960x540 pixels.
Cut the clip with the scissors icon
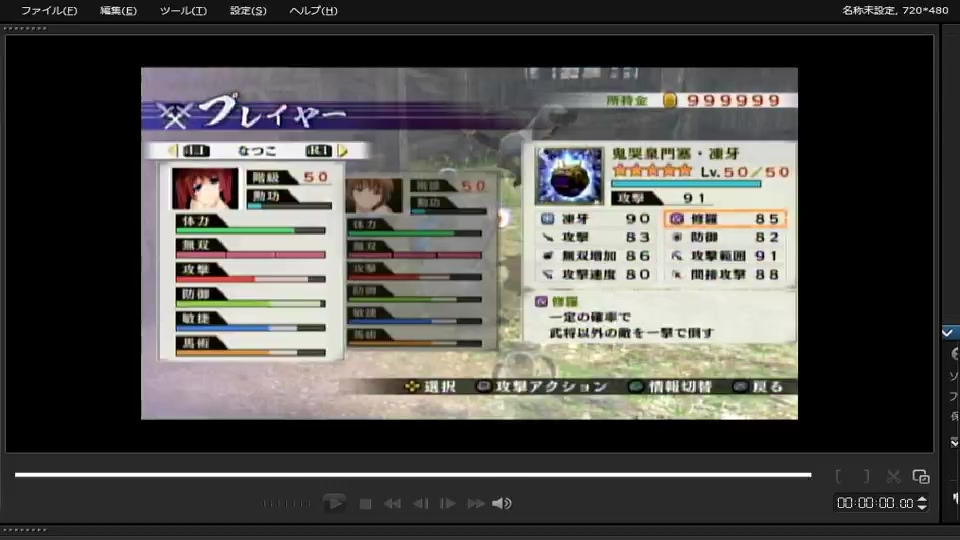tap(893, 476)
